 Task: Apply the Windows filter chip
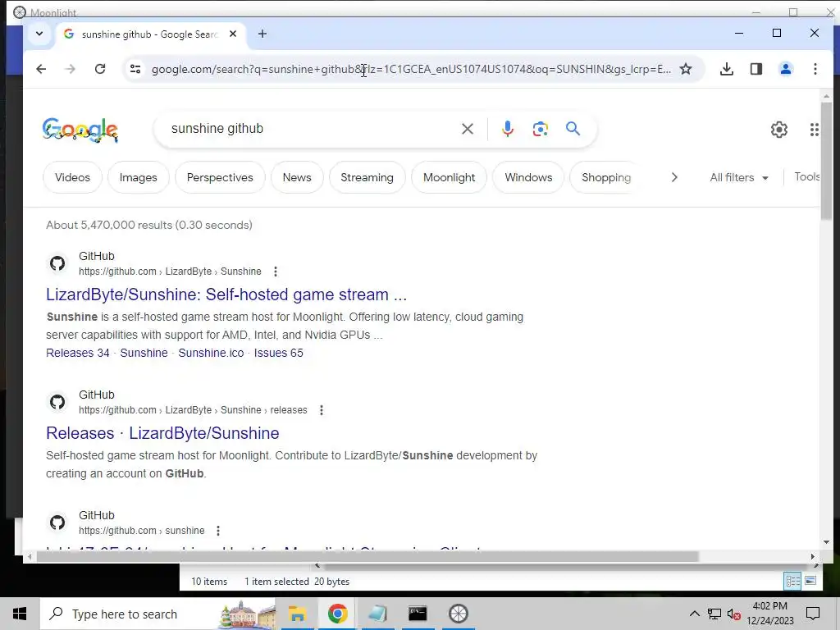pos(528,177)
